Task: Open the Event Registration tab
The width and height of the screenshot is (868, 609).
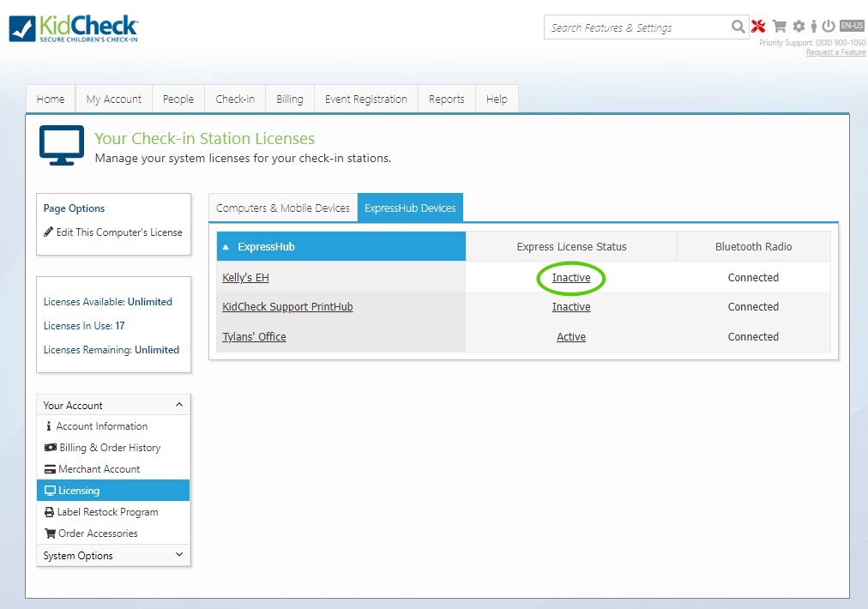Action: pos(366,99)
